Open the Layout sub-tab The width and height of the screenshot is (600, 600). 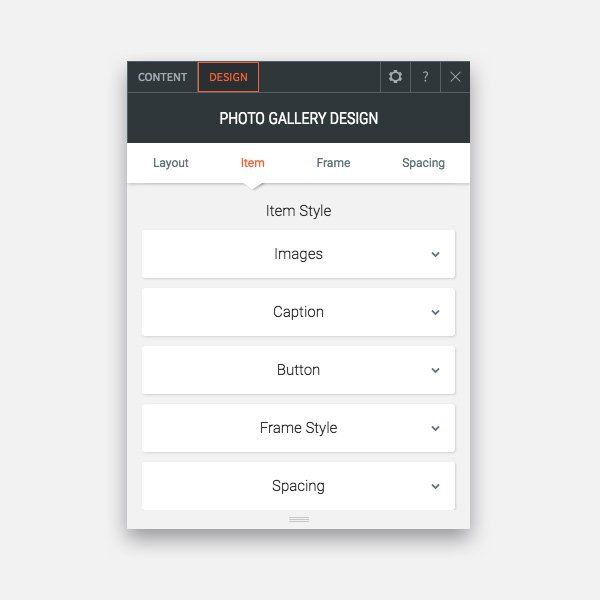point(171,163)
